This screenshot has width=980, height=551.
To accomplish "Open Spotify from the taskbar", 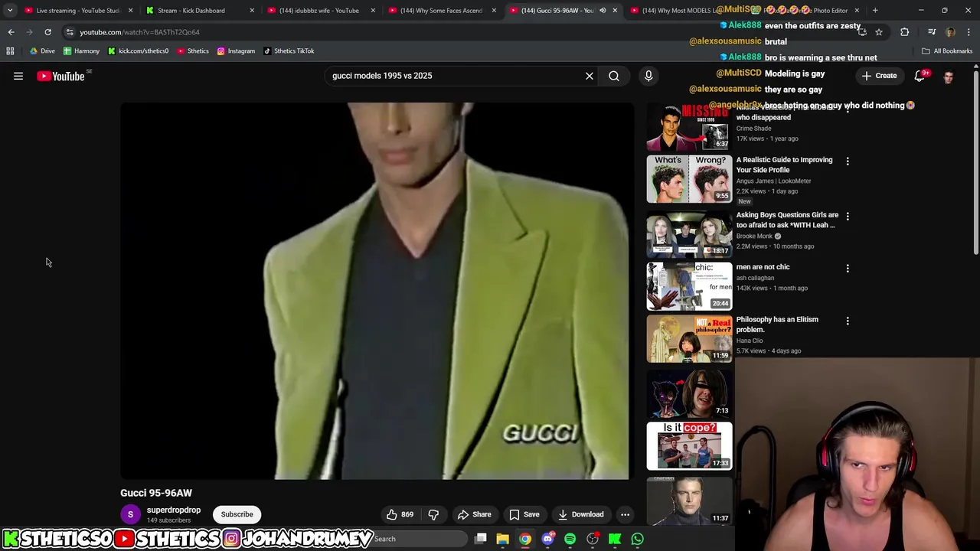I will click(570, 539).
